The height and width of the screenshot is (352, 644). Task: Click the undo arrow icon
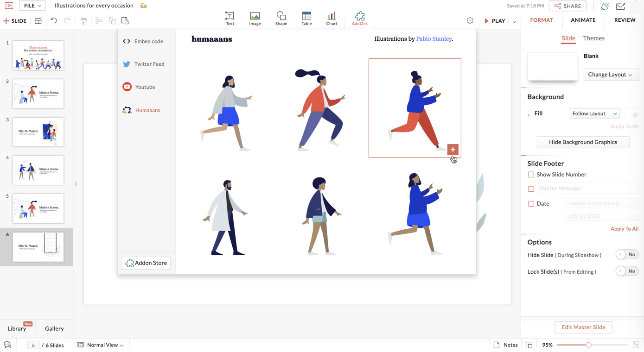[54, 21]
